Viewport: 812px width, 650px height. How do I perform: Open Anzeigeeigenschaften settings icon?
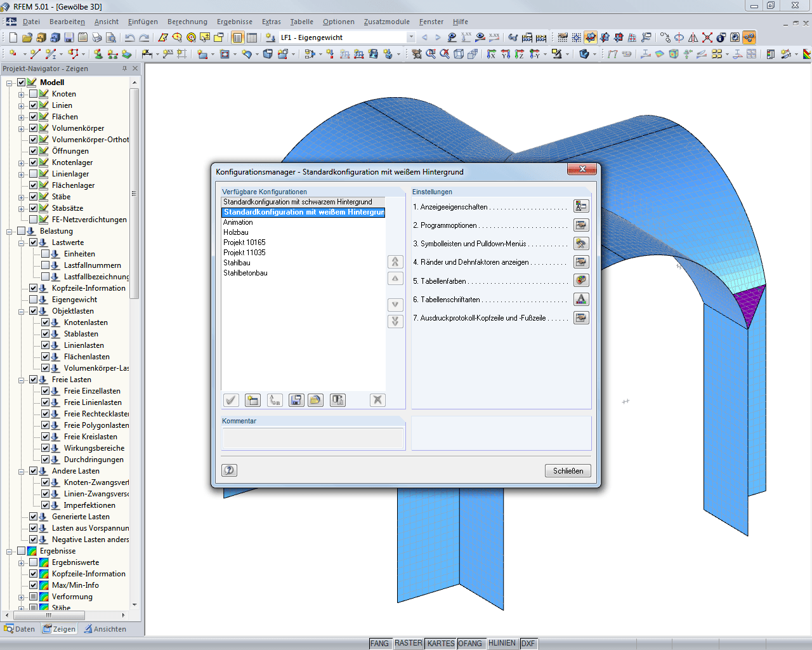point(581,206)
